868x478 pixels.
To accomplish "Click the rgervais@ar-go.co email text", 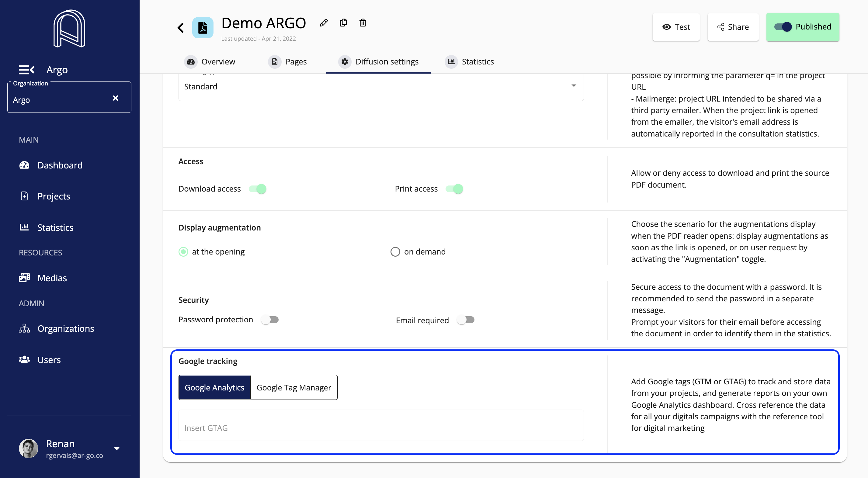I will 75,455.
